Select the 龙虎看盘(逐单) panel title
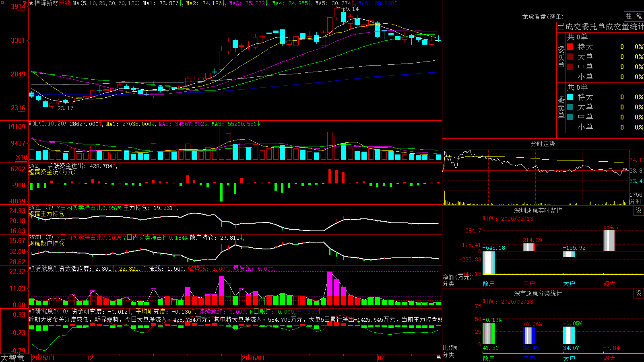The width and height of the screenshot is (644, 362). point(543,16)
